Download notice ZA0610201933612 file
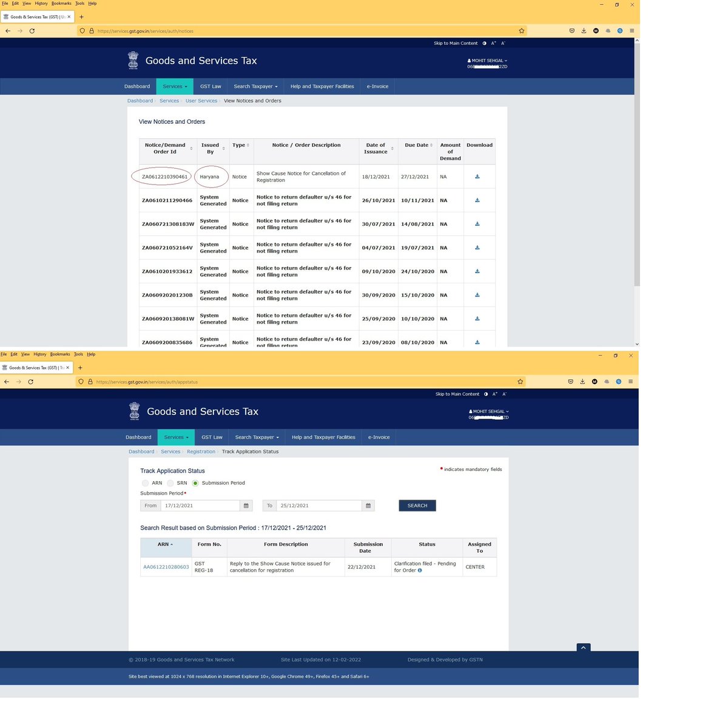Image resolution: width=728 pixels, height=713 pixels. click(x=477, y=271)
